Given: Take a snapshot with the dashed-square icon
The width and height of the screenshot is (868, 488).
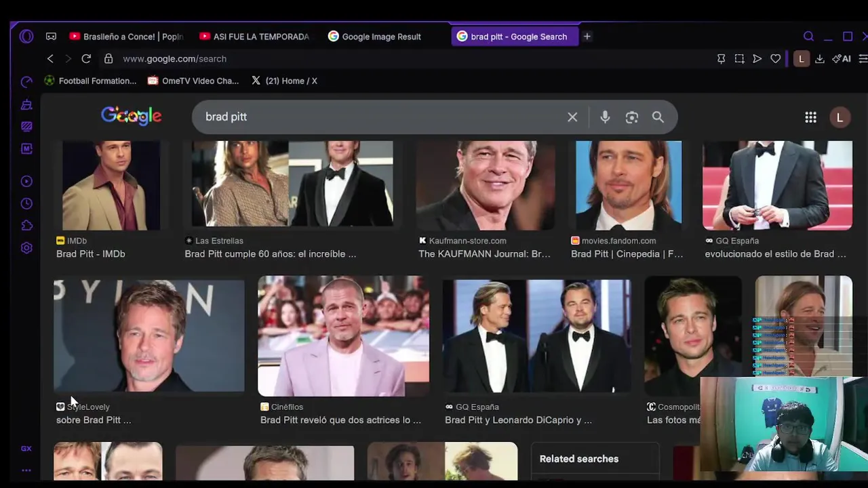Looking at the screenshot, I should tap(739, 59).
